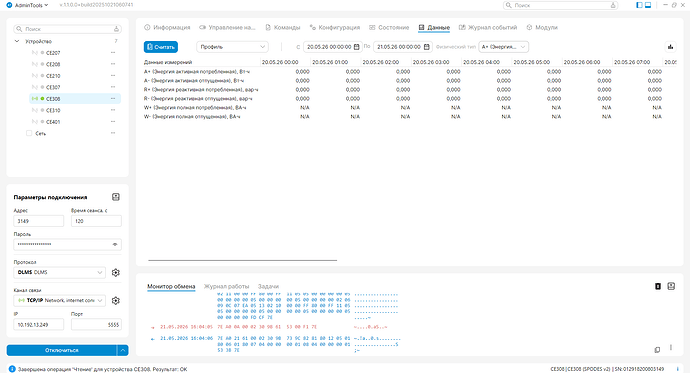Click the horizontal scrollbar under data table

[242, 260]
